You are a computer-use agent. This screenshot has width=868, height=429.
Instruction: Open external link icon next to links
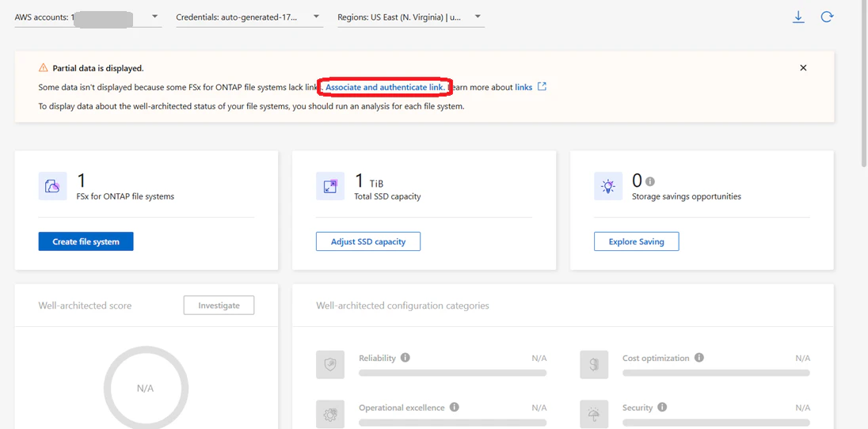542,86
